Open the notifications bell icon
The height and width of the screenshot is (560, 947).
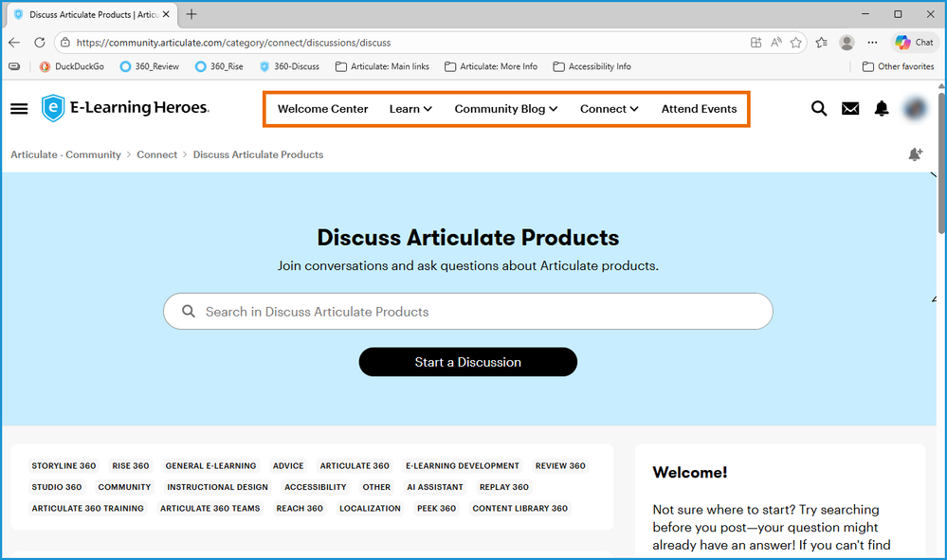(882, 109)
